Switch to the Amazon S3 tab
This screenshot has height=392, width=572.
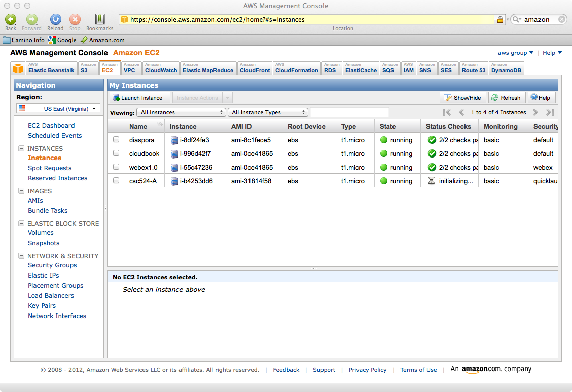(88, 68)
